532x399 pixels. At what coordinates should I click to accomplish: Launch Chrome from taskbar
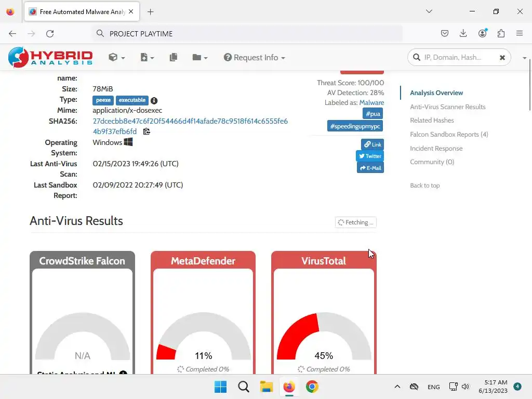[312, 387]
